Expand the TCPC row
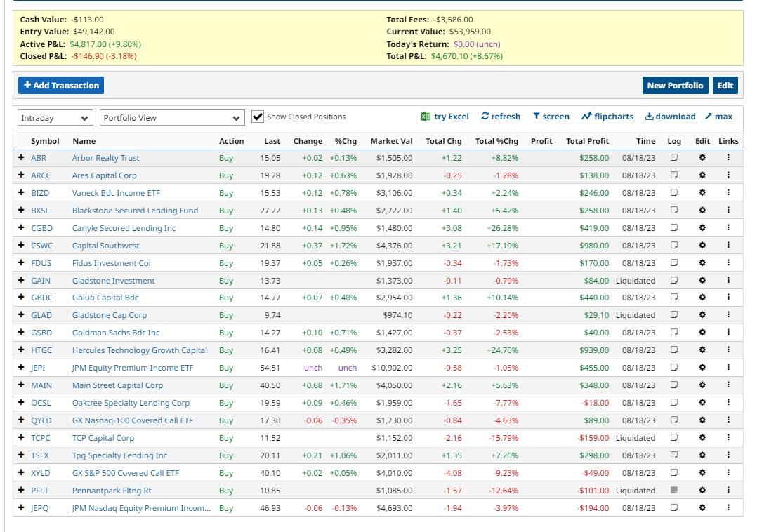776x532 pixels. [21, 437]
